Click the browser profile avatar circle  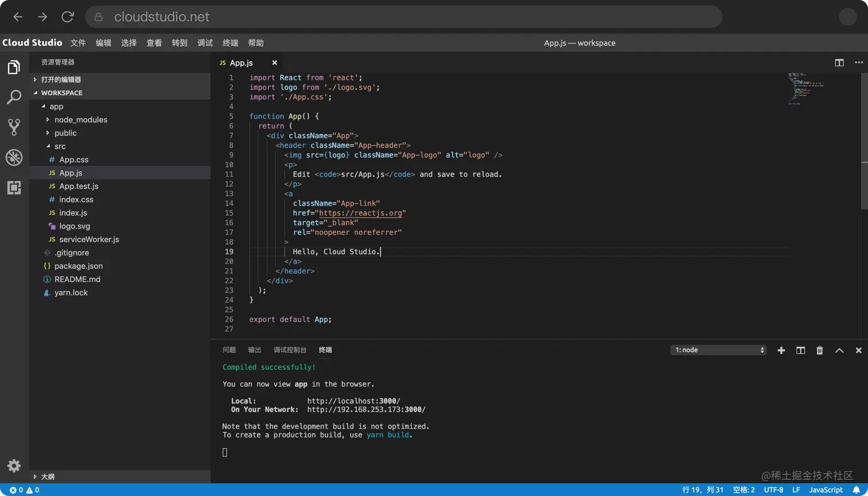848,17
